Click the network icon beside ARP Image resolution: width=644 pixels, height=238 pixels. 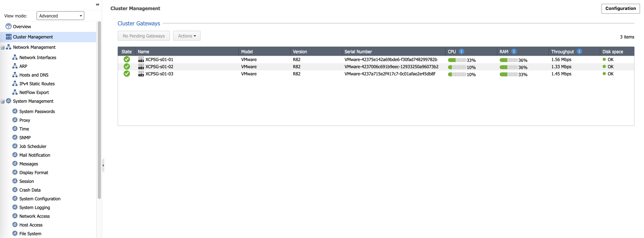click(15, 66)
